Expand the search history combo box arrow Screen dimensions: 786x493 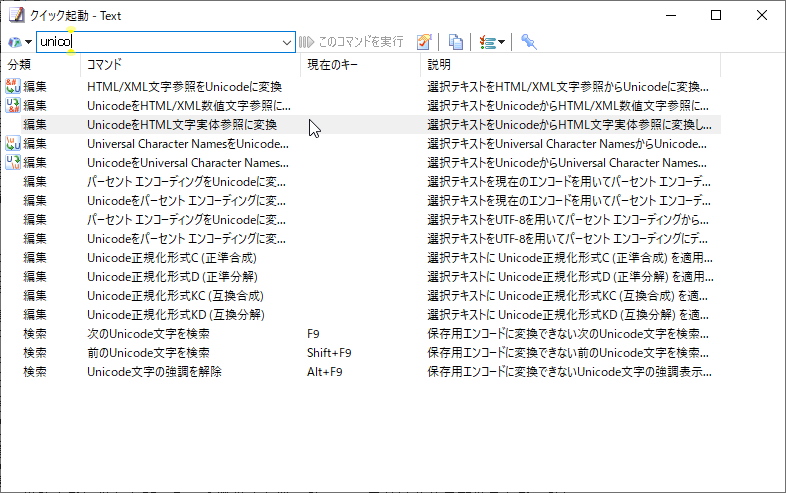287,42
